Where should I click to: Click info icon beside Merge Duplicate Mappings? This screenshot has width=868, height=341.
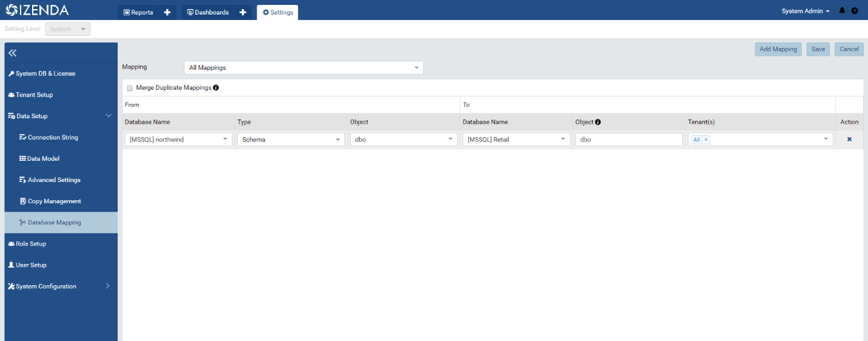pos(216,87)
